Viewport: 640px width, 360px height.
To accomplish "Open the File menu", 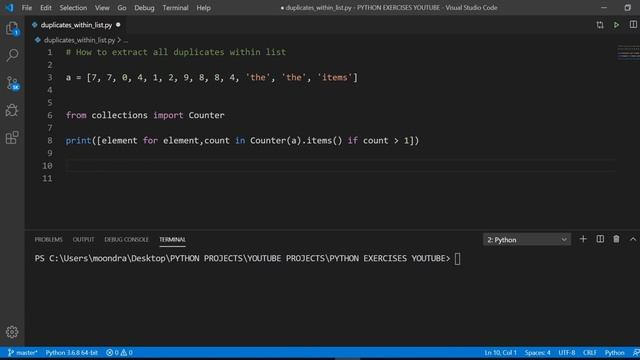I will click(27, 8).
